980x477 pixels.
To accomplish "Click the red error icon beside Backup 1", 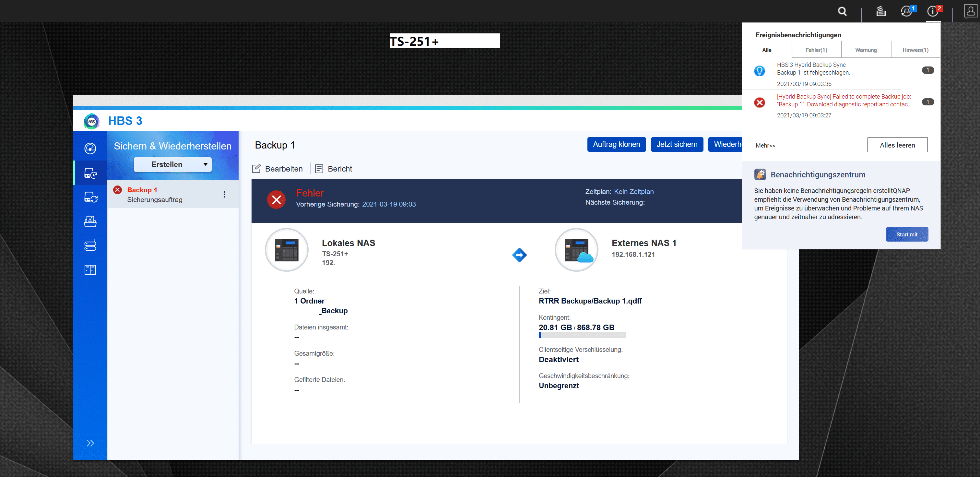I will [118, 190].
